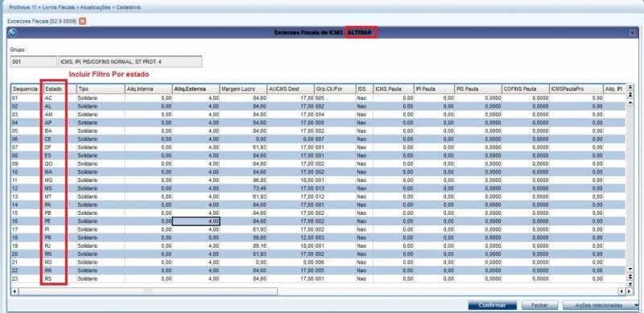Click the horizontal scroll right arrow
Viewport: 644px width, 313px height.
630,291
